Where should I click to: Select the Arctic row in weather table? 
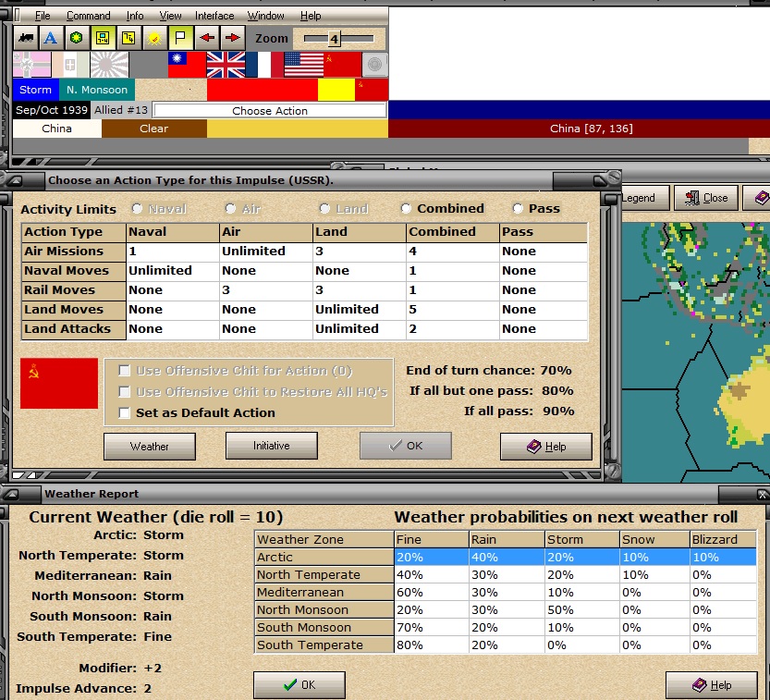point(506,557)
